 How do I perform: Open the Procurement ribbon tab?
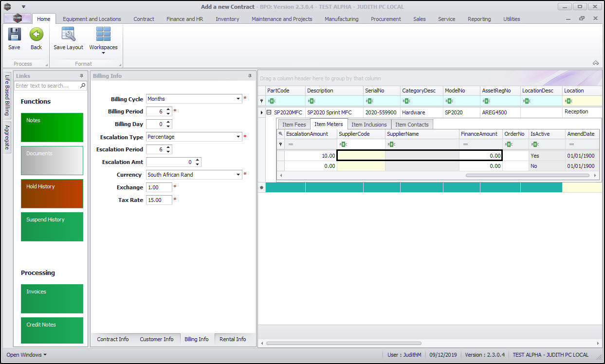point(385,19)
